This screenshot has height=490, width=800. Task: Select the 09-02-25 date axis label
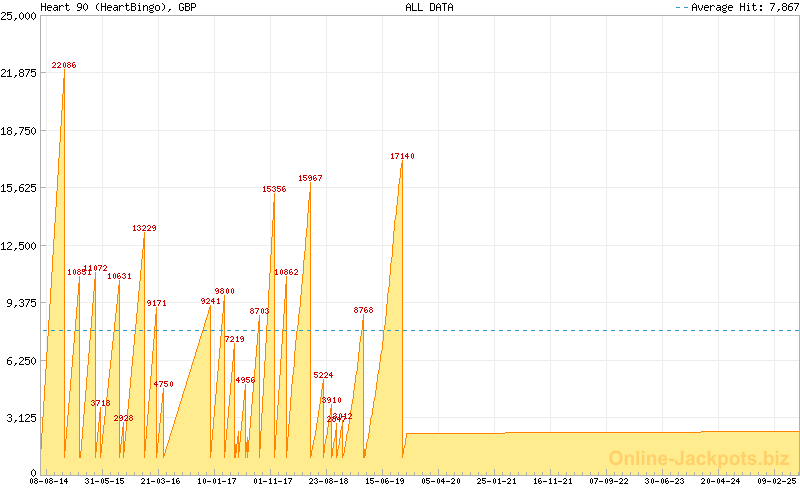(x=776, y=481)
